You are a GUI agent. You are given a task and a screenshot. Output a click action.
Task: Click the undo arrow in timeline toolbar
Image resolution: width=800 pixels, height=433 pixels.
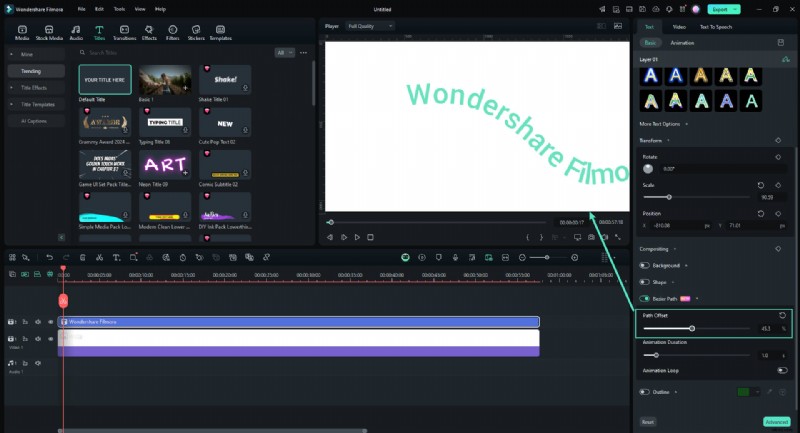pos(49,257)
